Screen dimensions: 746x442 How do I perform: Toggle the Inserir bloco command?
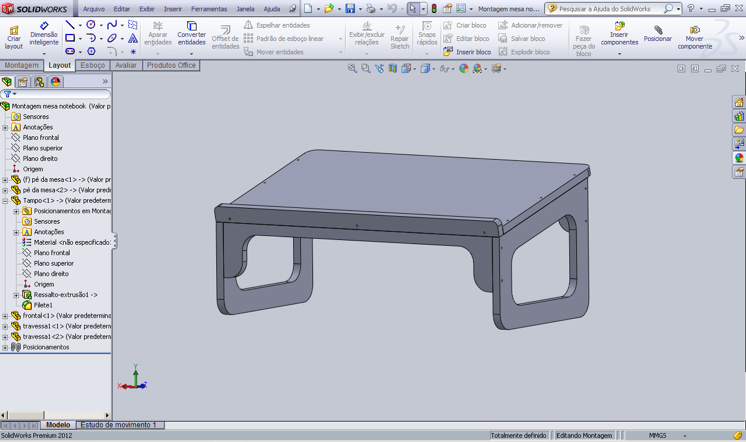pyautogui.click(x=467, y=52)
